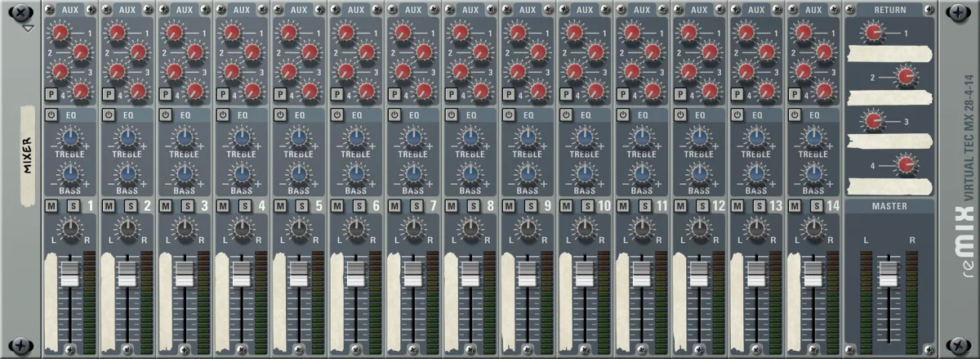Click channel 11 level fader
The width and height of the screenshot is (980, 359).
(x=641, y=274)
